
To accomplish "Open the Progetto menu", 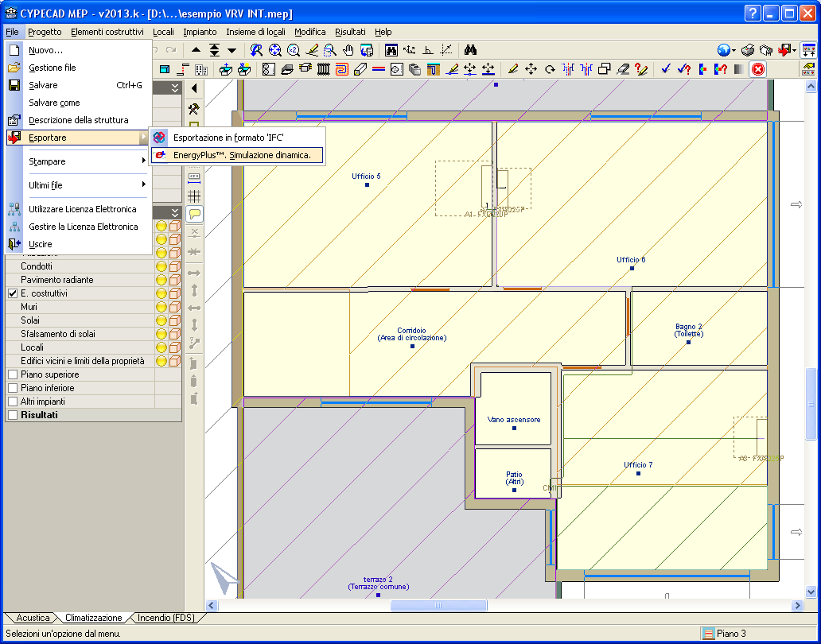I will pos(45,32).
